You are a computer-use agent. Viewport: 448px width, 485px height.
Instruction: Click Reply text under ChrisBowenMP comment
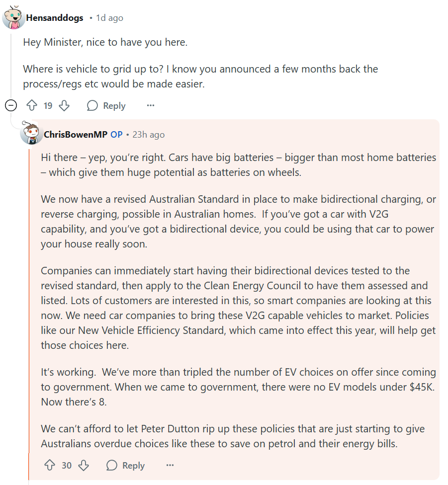[133, 466]
